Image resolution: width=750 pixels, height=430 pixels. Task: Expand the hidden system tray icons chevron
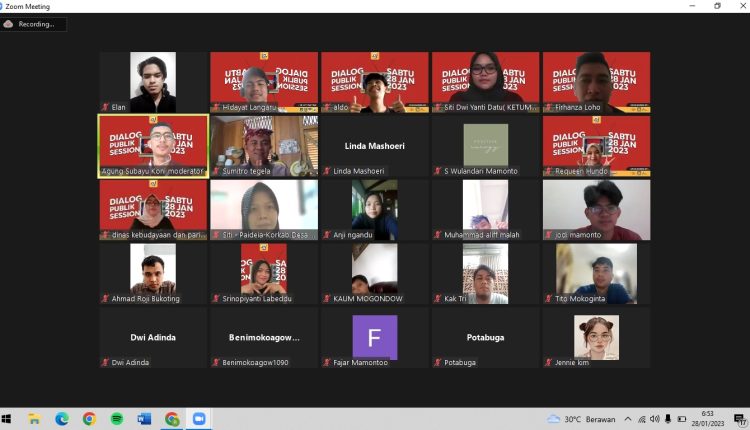click(628, 419)
